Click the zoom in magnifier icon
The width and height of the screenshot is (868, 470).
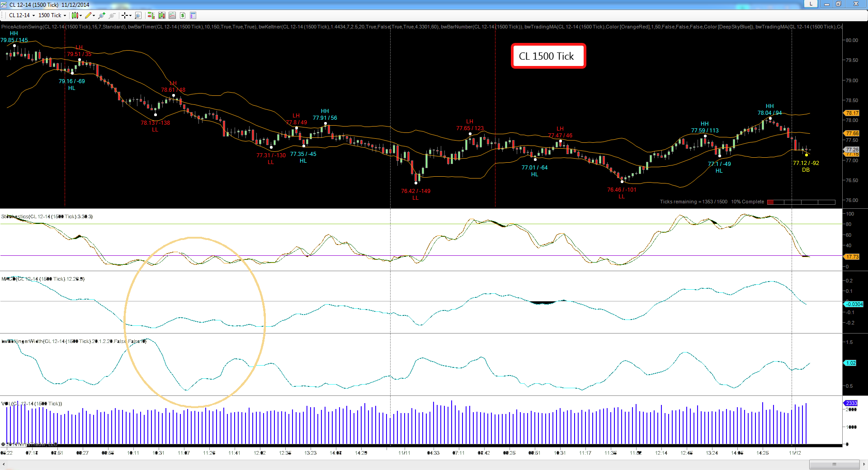pos(102,15)
